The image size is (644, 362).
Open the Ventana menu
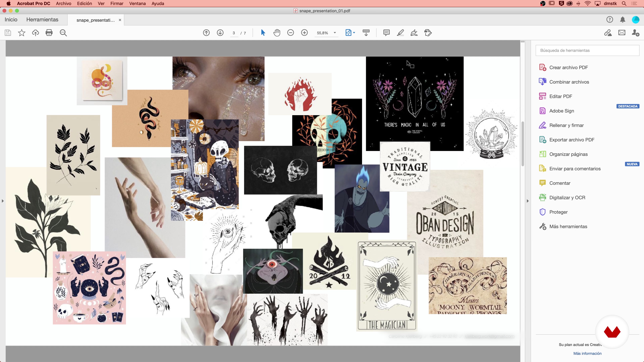pyautogui.click(x=138, y=4)
